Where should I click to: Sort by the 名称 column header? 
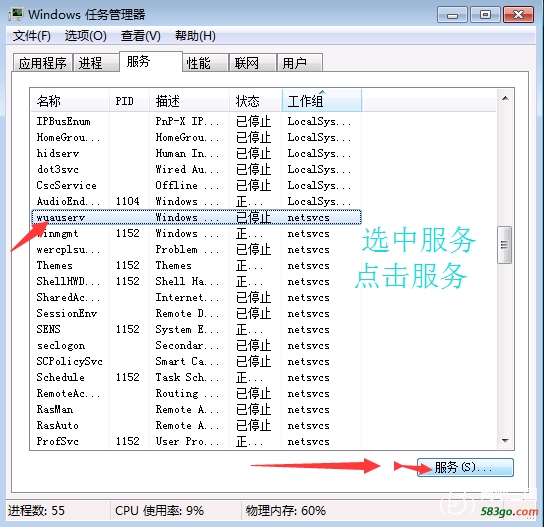point(70,101)
